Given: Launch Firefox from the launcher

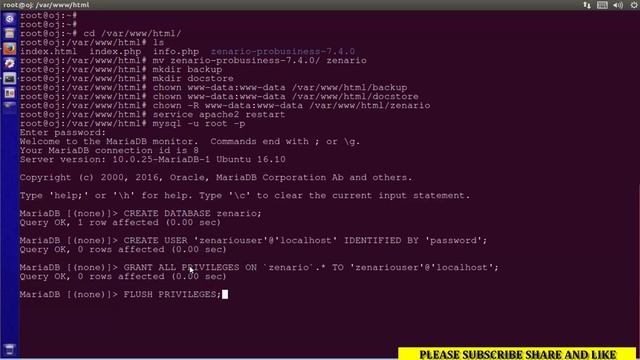Looking at the screenshot, I should point(9,49).
